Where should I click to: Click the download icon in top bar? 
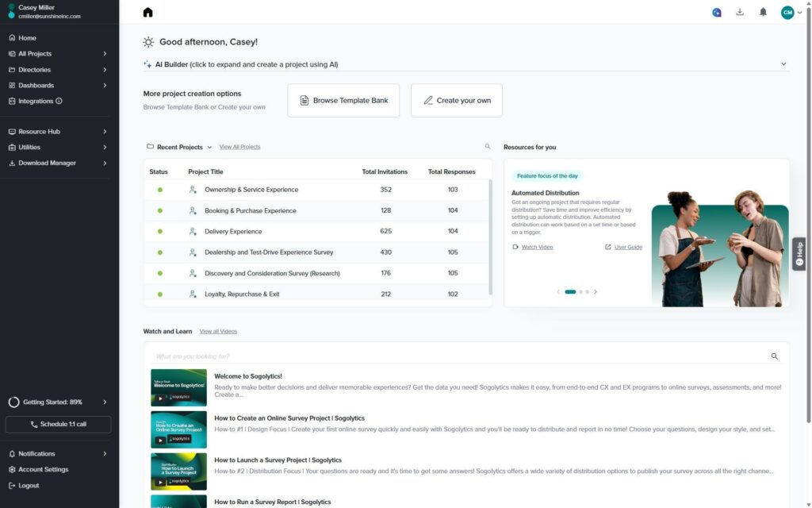pos(740,12)
